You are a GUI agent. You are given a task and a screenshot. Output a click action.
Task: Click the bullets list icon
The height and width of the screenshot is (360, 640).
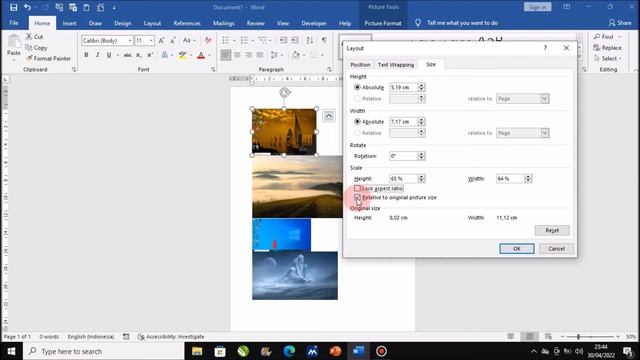point(225,40)
